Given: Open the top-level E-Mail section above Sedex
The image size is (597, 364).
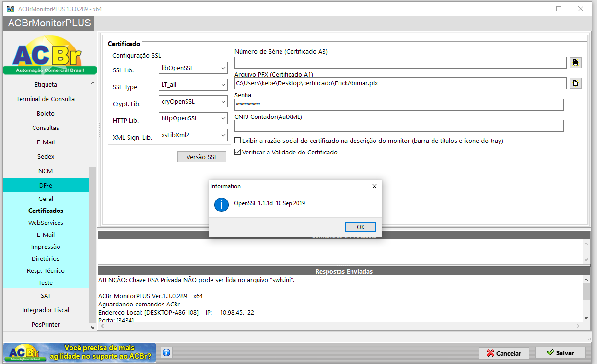Looking at the screenshot, I should [46, 142].
